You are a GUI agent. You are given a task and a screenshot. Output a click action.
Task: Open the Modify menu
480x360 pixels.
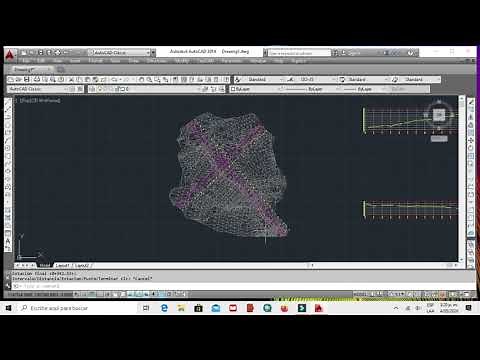182,61
